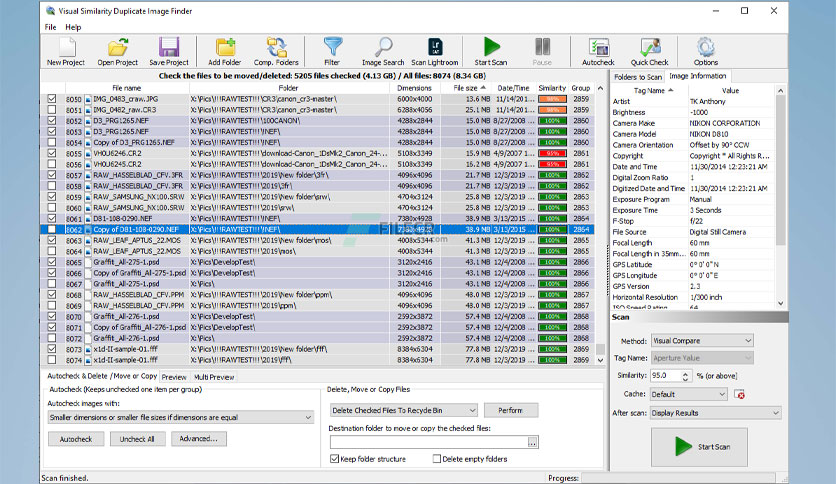The image size is (836, 484).
Task: Click the 100% similarity bar of row 8052
Action: 552,121
